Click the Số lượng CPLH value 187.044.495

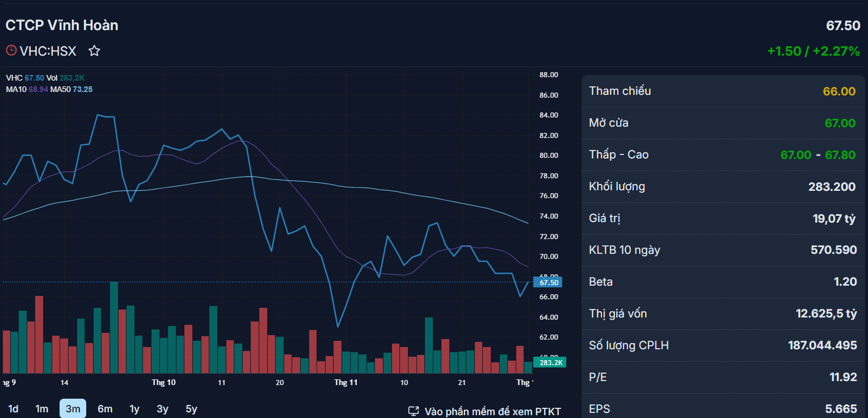823,346
